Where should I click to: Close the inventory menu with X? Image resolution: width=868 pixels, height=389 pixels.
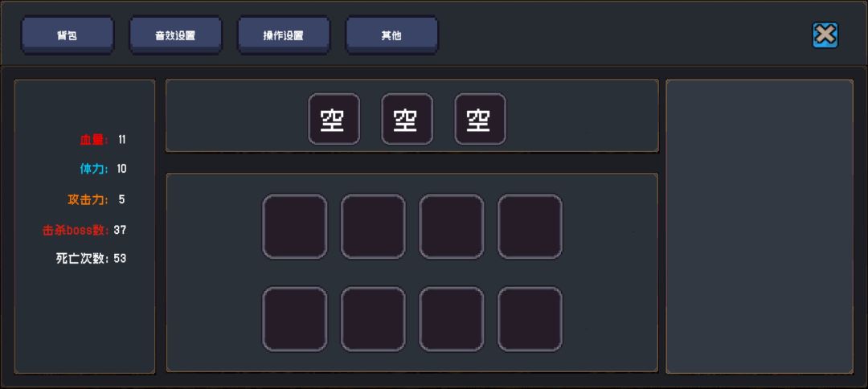click(x=825, y=35)
